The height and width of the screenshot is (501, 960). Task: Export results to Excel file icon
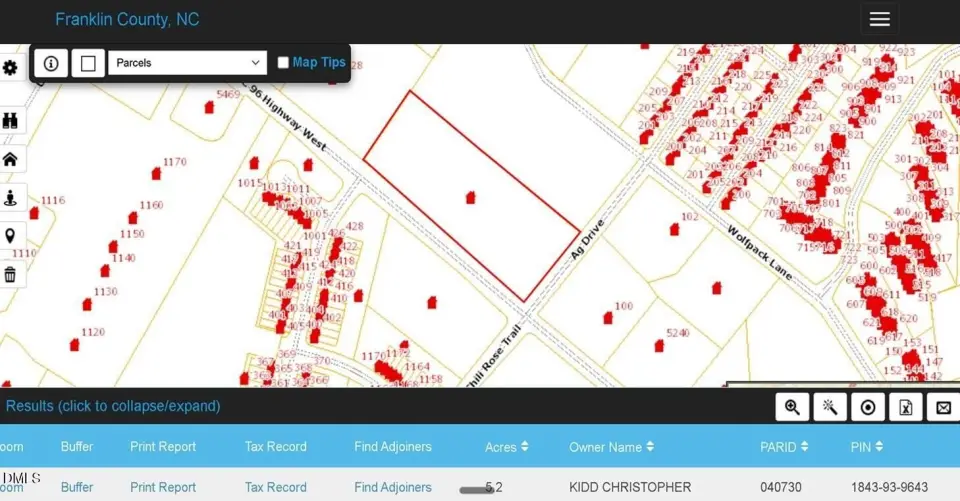(x=905, y=407)
